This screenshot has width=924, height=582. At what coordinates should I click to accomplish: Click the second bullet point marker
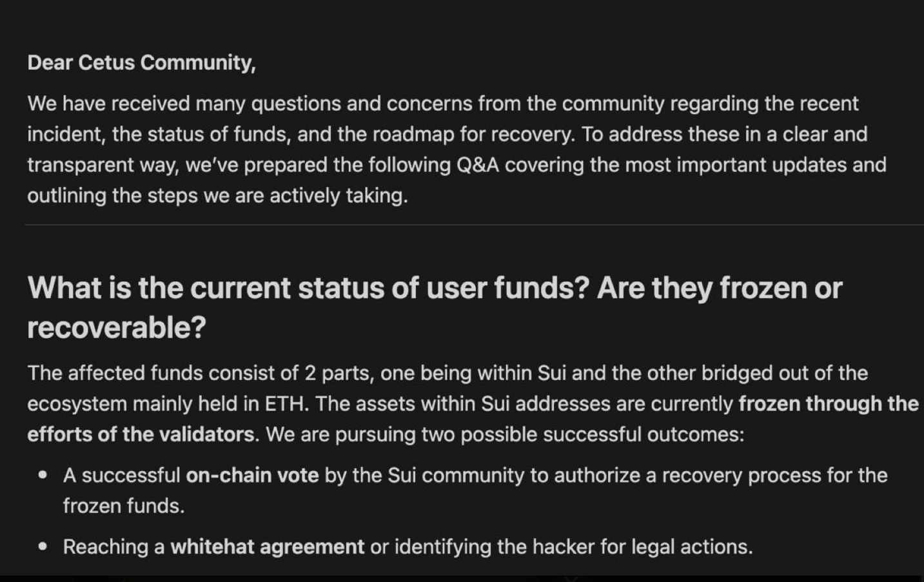[43, 547]
